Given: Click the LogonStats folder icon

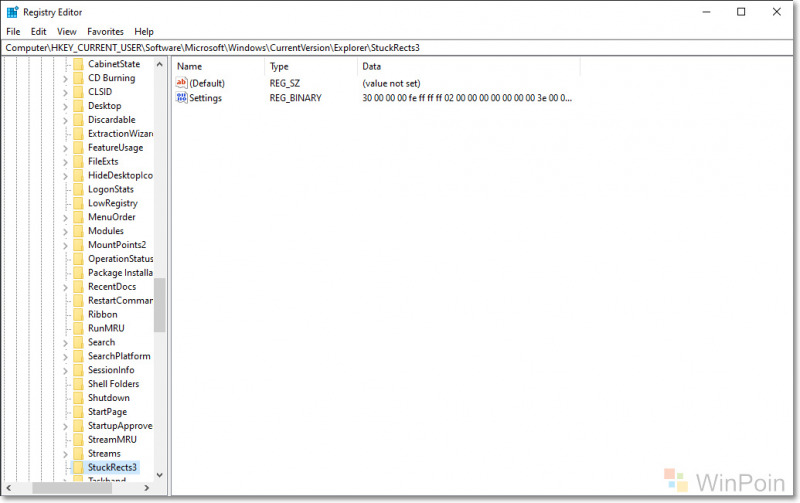Looking at the screenshot, I should click(x=78, y=189).
